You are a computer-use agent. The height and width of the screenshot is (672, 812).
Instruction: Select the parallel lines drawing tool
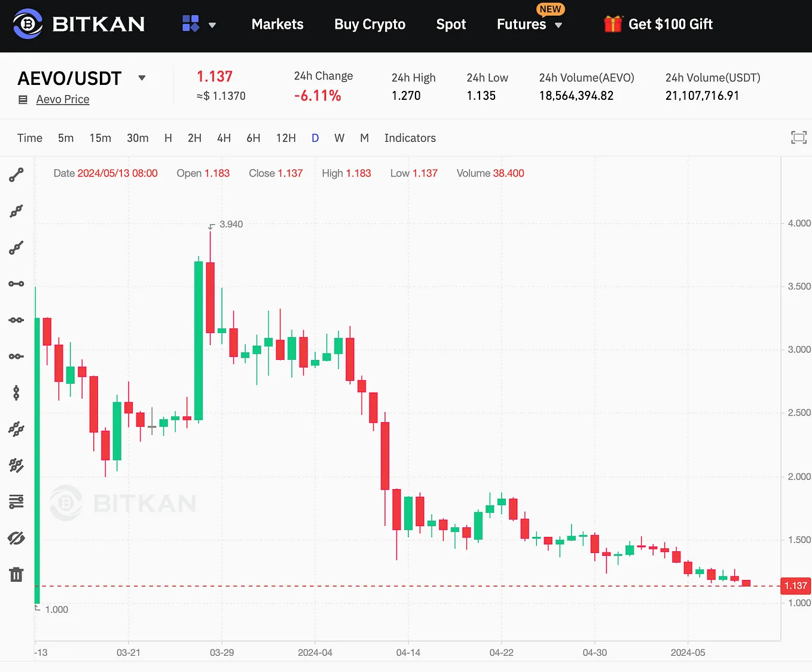point(16,429)
